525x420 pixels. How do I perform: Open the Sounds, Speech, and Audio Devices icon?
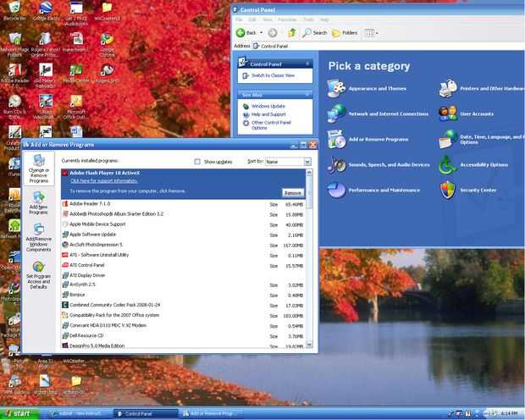click(x=336, y=164)
